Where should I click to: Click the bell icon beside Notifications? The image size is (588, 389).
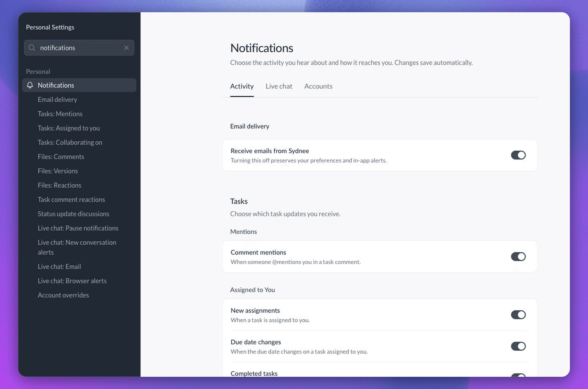[x=30, y=85]
